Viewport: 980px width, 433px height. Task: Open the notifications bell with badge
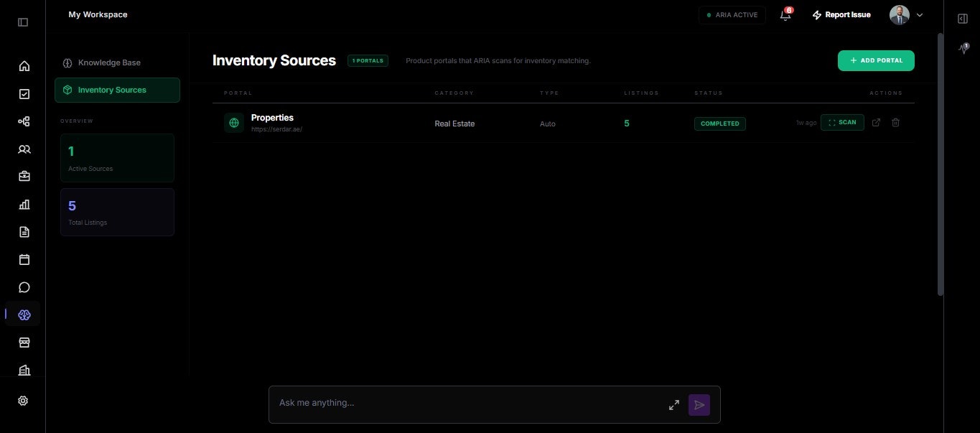tap(785, 14)
